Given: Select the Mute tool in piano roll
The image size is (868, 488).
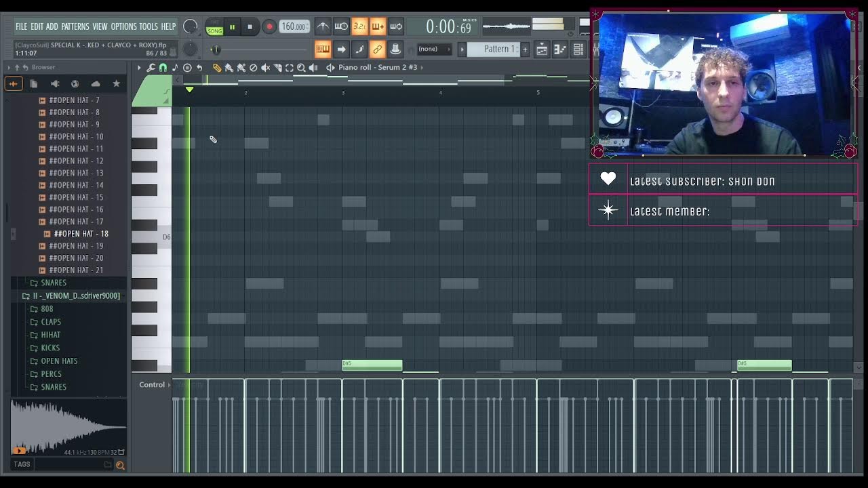Looking at the screenshot, I should (265, 67).
